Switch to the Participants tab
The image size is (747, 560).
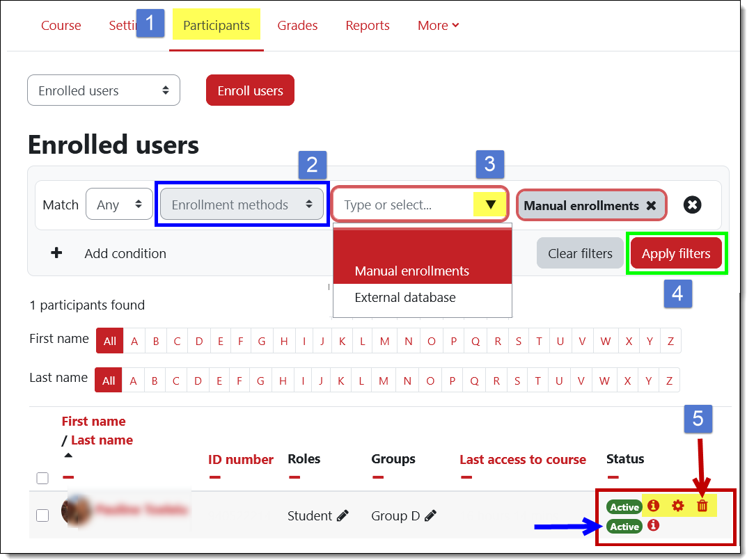click(217, 25)
